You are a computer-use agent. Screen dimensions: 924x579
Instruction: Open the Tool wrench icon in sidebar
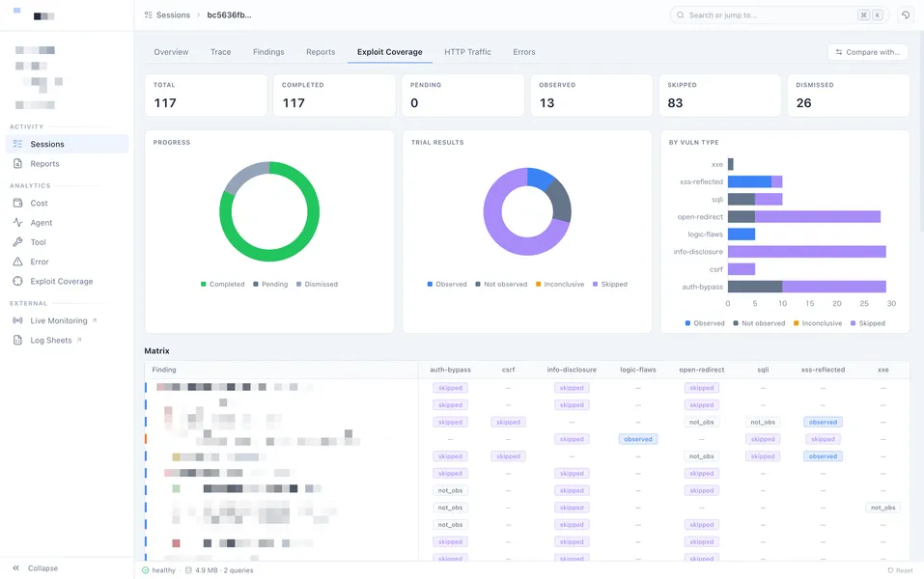[17, 241]
